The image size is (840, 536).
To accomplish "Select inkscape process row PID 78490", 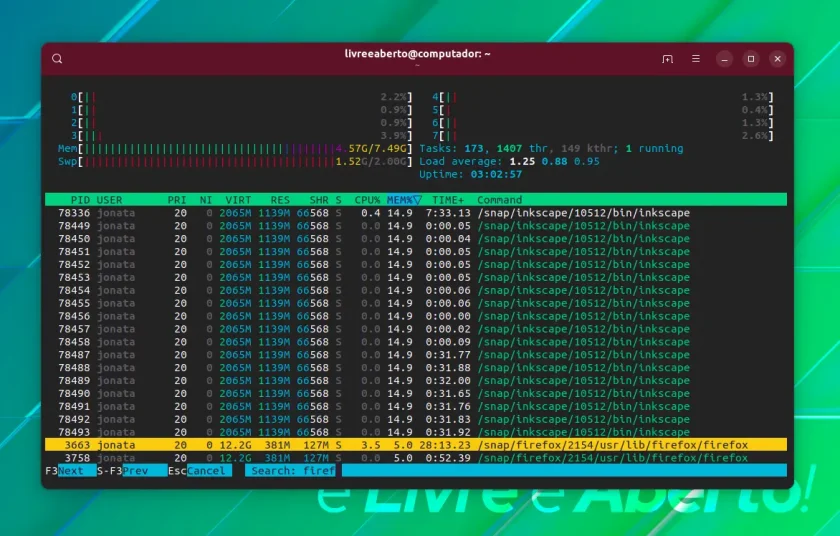I will [416, 393].
